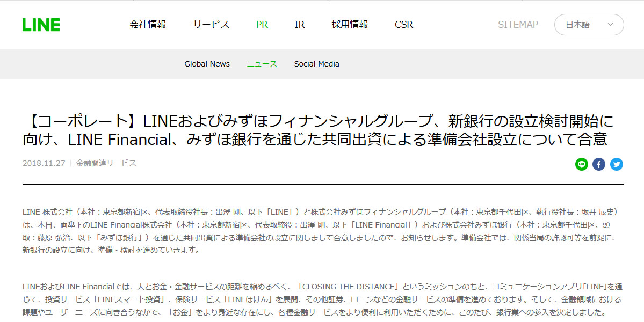Screen dimensions: 644x322
Task: Share the article on Twitter
Action: (x=617, y=164)
